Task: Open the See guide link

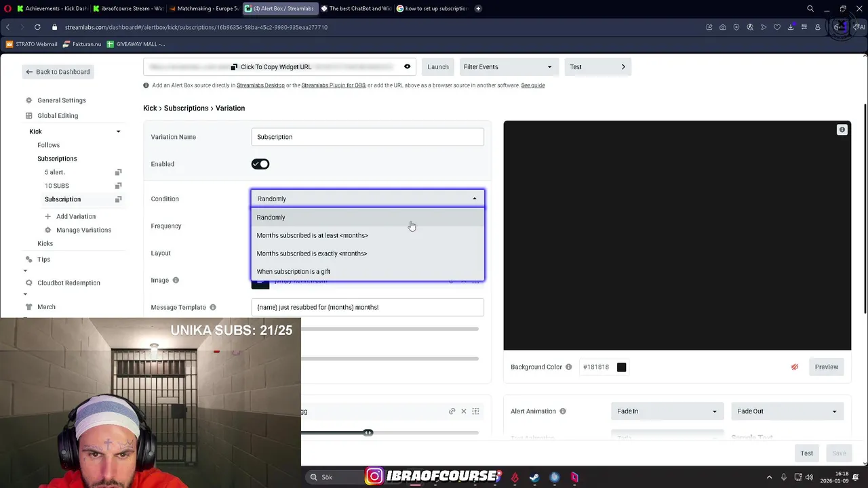Action: pyautogui.click(x=533, y=85)
